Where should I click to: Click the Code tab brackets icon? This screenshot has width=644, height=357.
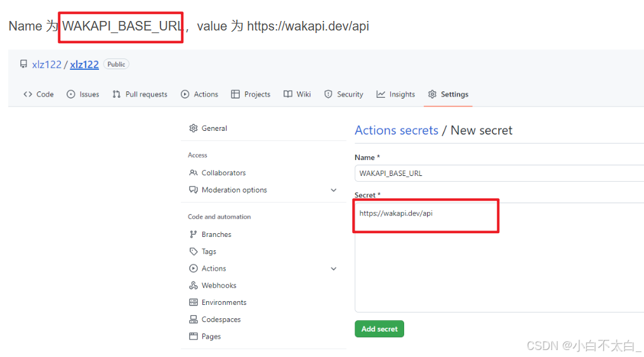click(27, 94)
